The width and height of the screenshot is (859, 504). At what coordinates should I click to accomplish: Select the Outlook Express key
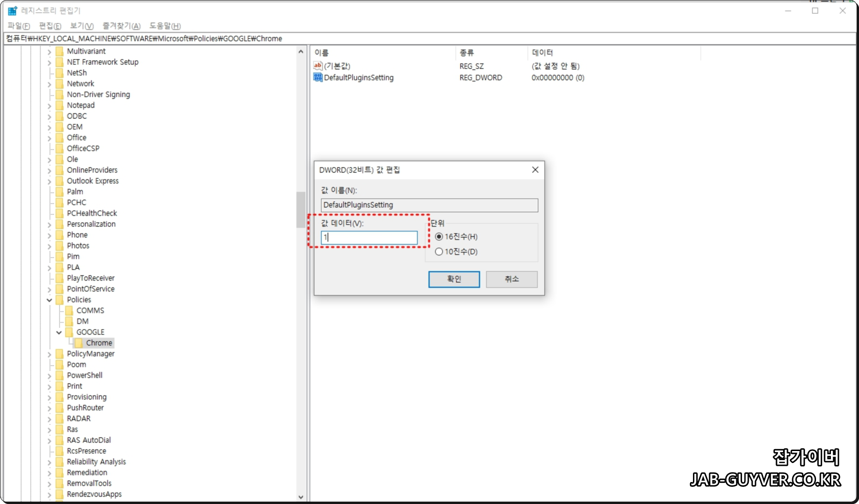[x=93, y=181]
